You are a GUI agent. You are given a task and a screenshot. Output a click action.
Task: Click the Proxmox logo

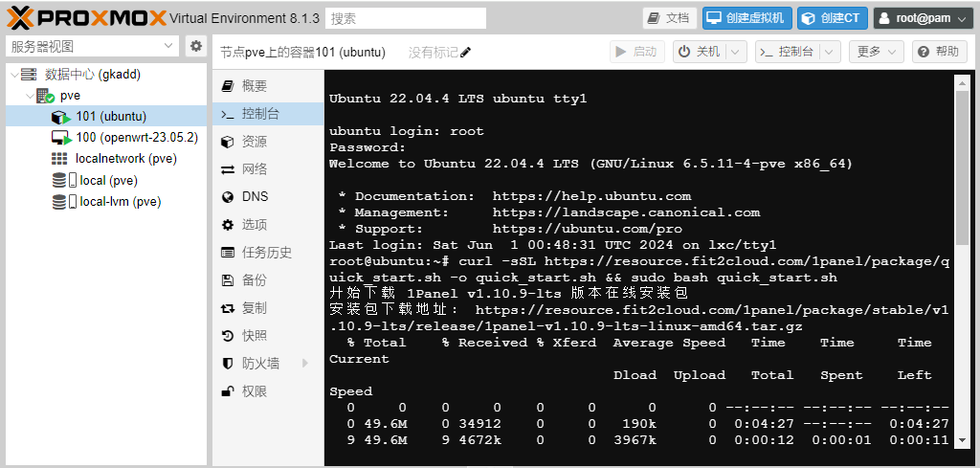[x=87, y=18]
